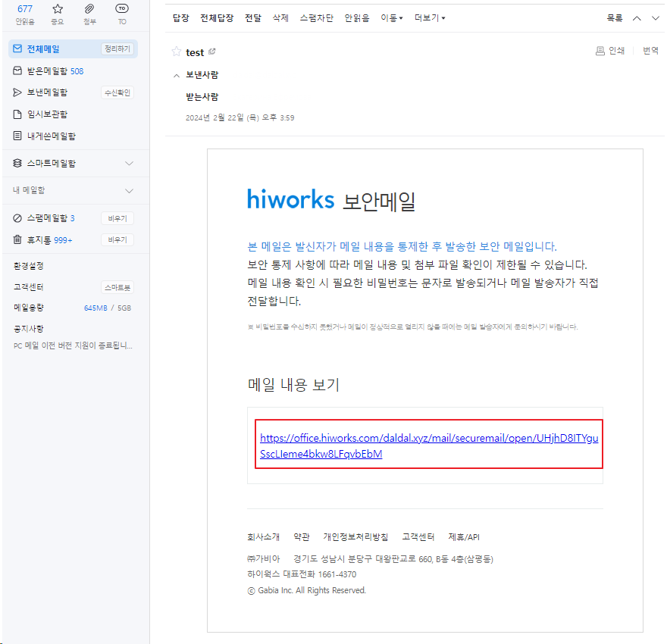Click 전달 to forward mail
The image size is (667, 644).
tap(253, 18)
